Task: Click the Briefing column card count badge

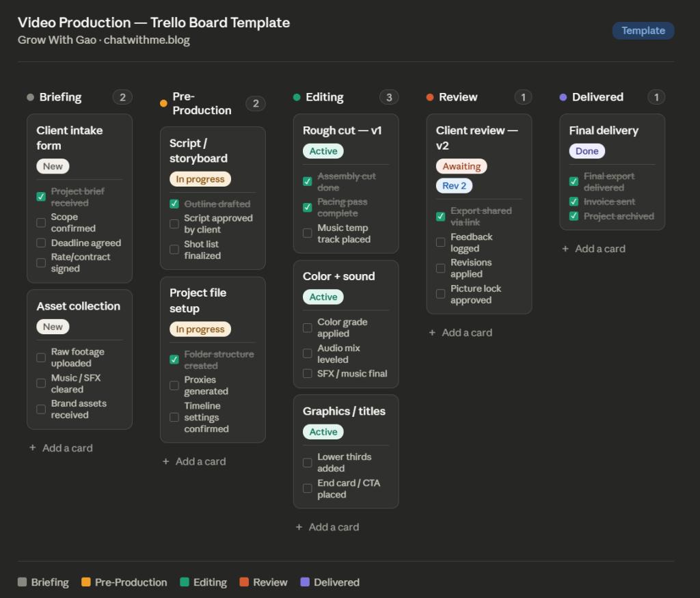Action: 122,97
